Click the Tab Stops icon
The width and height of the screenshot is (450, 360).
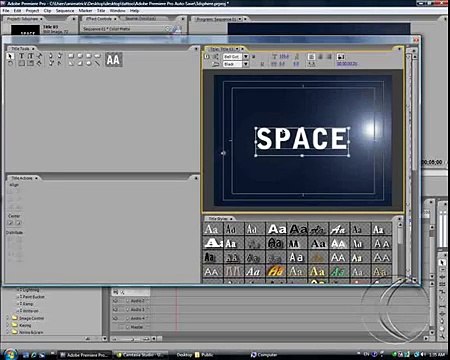tap(311, 64)
